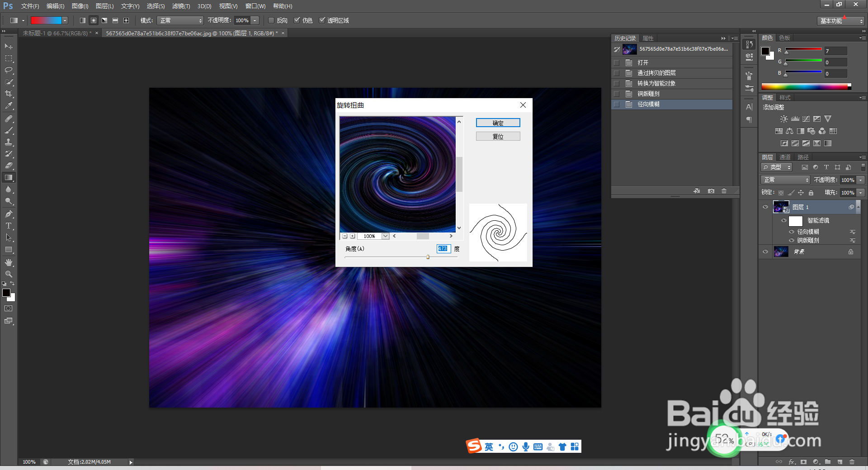Switch to 路径 paths tab
Screen dimensions: 868x470
click(803, 157)
